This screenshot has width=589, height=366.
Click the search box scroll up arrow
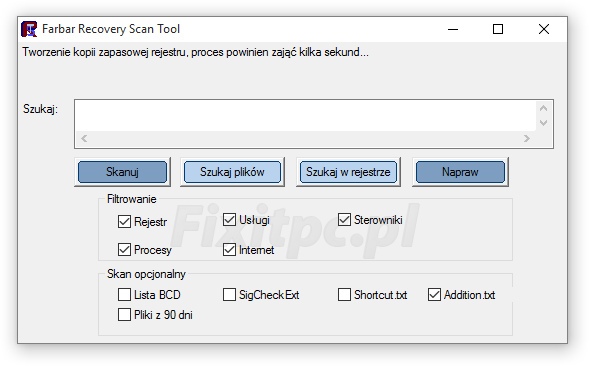[x=543, y=109]
